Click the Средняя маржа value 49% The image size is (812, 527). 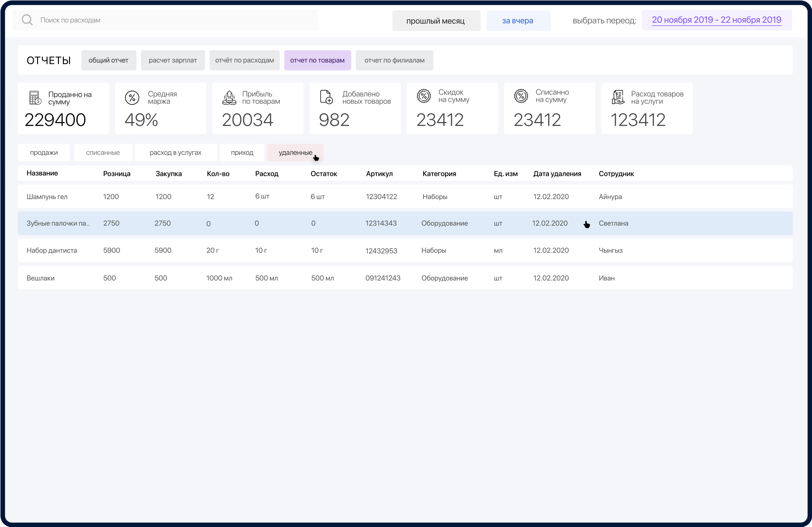[141, 120]
